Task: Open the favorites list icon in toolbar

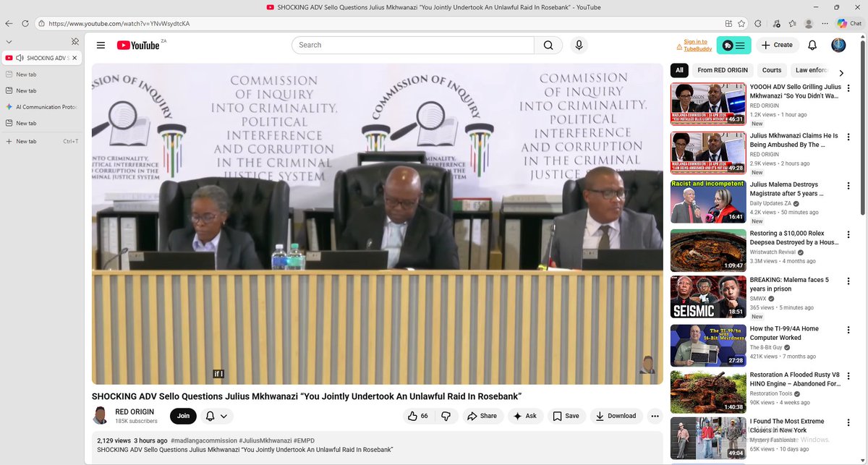Action: [x=793, y=23]
